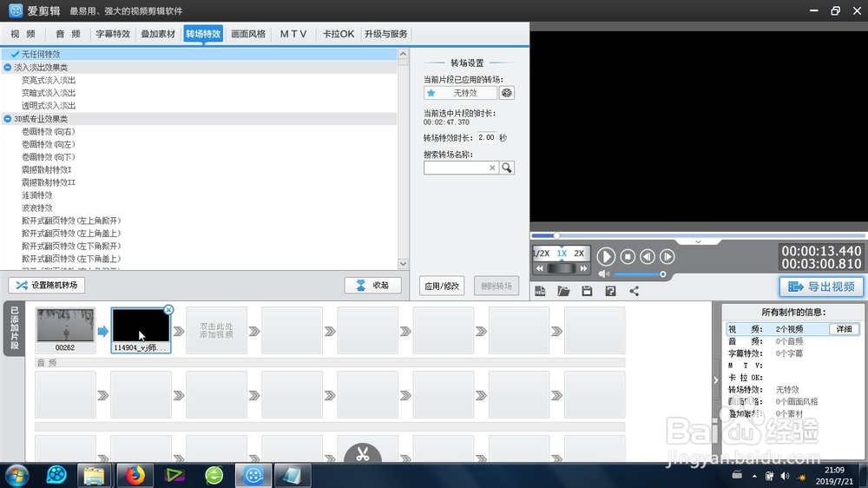The image size is (868, 488).
Task: Open the 字幕特效 tab
Action: (113, 34)
